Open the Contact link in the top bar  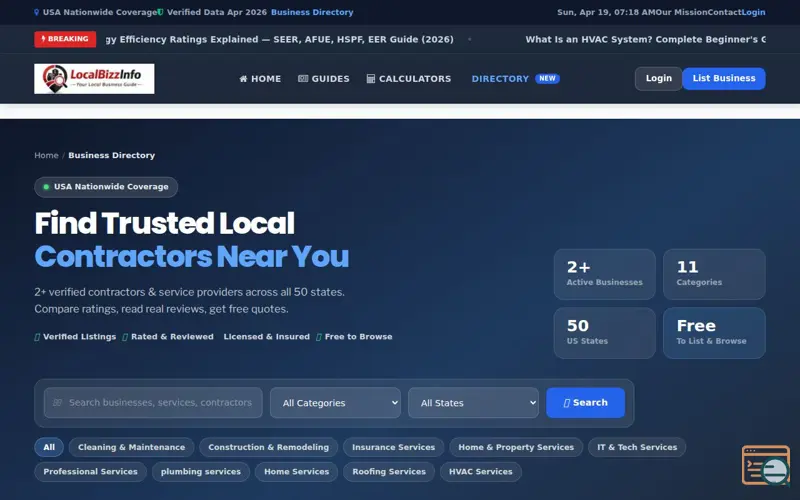(724, 12)
